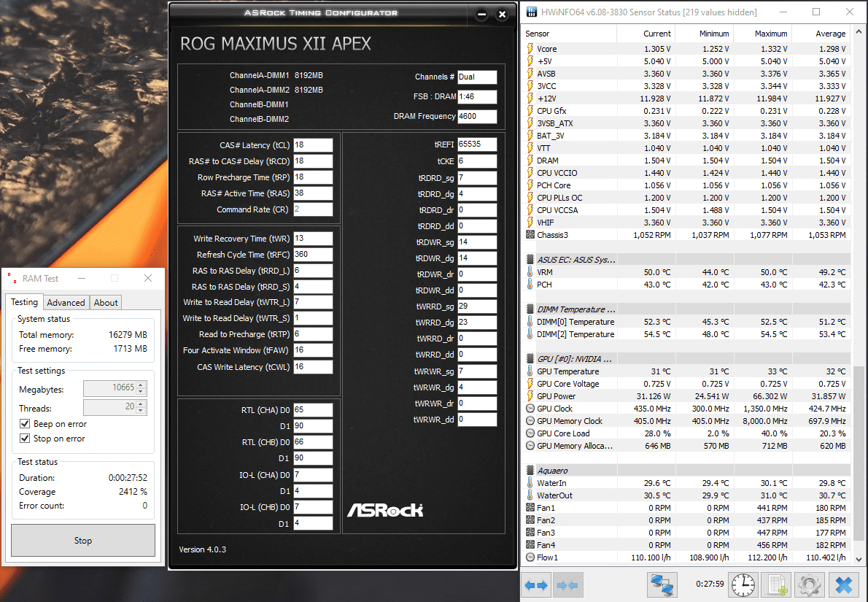The height and width of the screenshot is (602, 868).
Task: Click HWiNFO blue X close sensors icon
Action: [844, 584]
